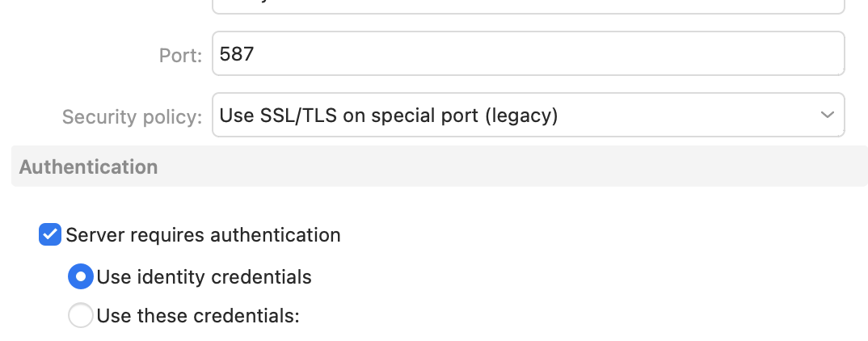868x341 pixels.
Task: Select the Use identity credentials radio button
Action: point(81,277)
